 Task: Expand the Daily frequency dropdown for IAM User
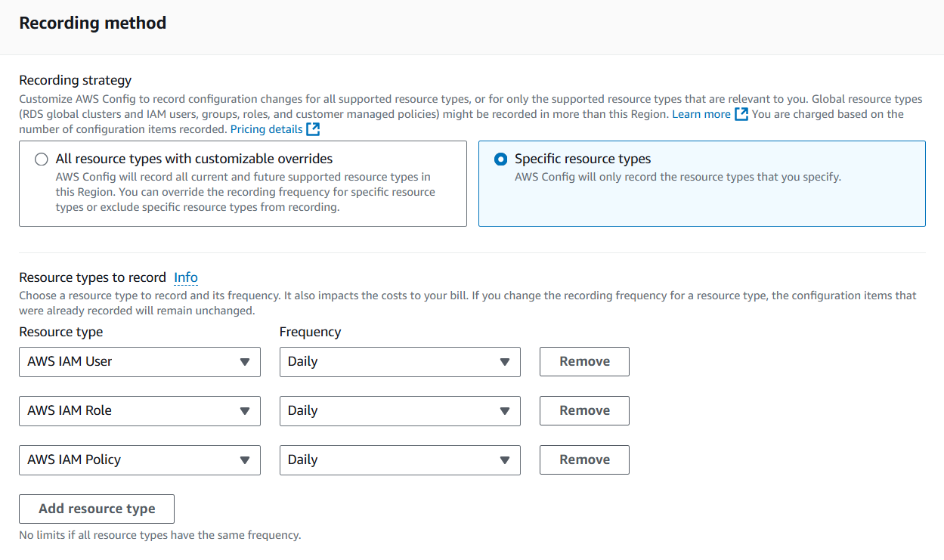[399, 362]
